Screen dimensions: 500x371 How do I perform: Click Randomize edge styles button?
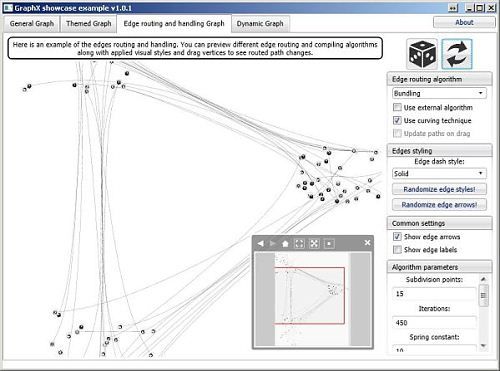click(439, 189)
